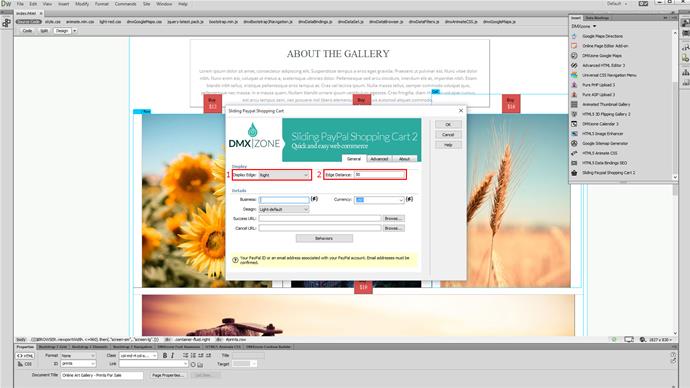Open Display Edge dropdown
Image resolution: width=690 pixels, height=388 pixels.
pos(284,175)
